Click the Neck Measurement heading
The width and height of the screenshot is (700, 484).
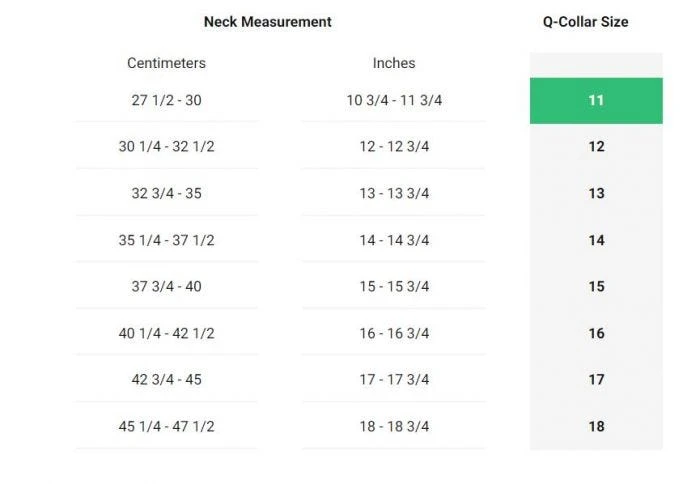tap(267, 22)
